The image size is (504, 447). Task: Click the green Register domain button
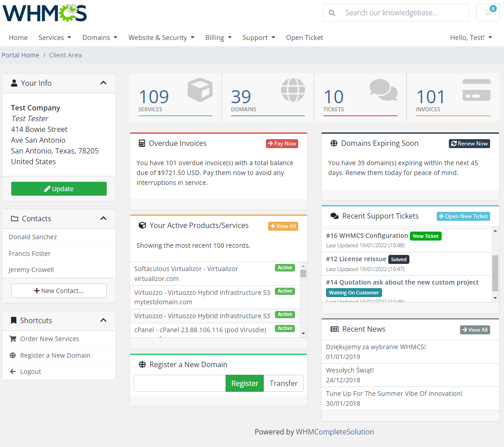click(x=245, y=383)
